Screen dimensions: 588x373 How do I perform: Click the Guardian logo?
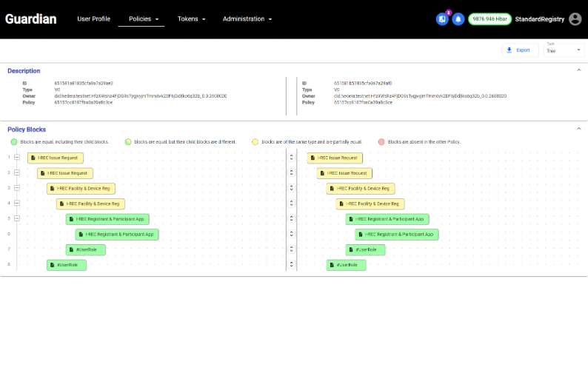(30, 19)
